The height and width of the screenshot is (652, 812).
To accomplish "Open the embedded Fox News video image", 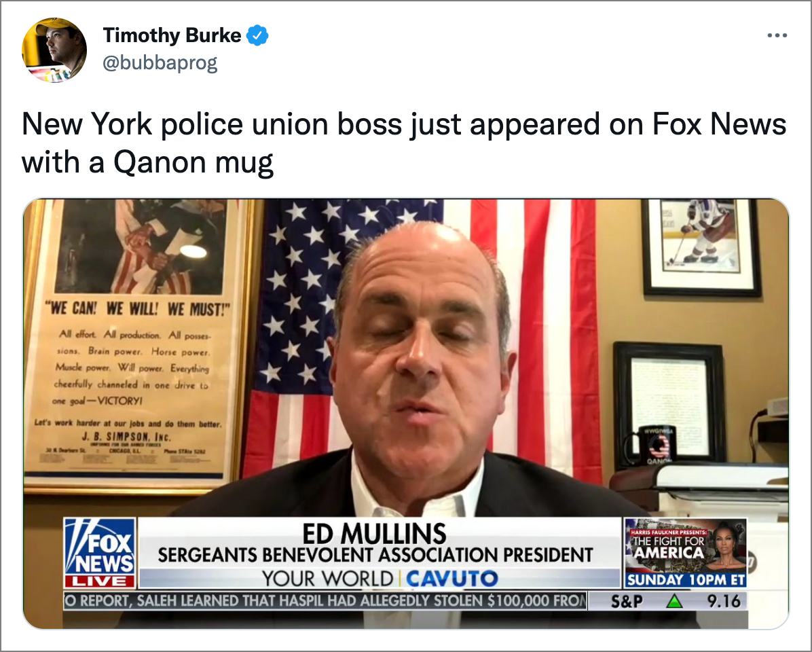I will (x=406, y=414).
